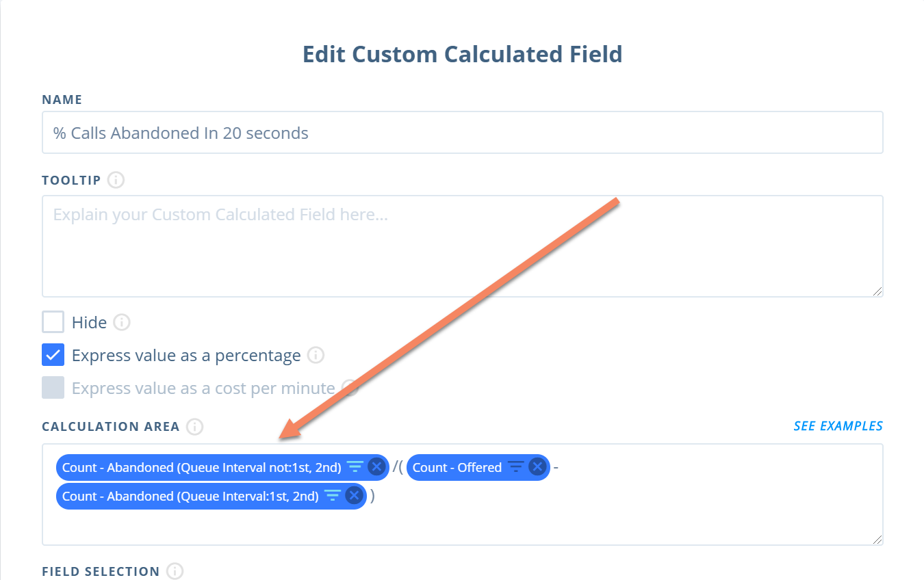Open the See Examples link
This screenshot has width=924, height=580.
pos(838,426)
